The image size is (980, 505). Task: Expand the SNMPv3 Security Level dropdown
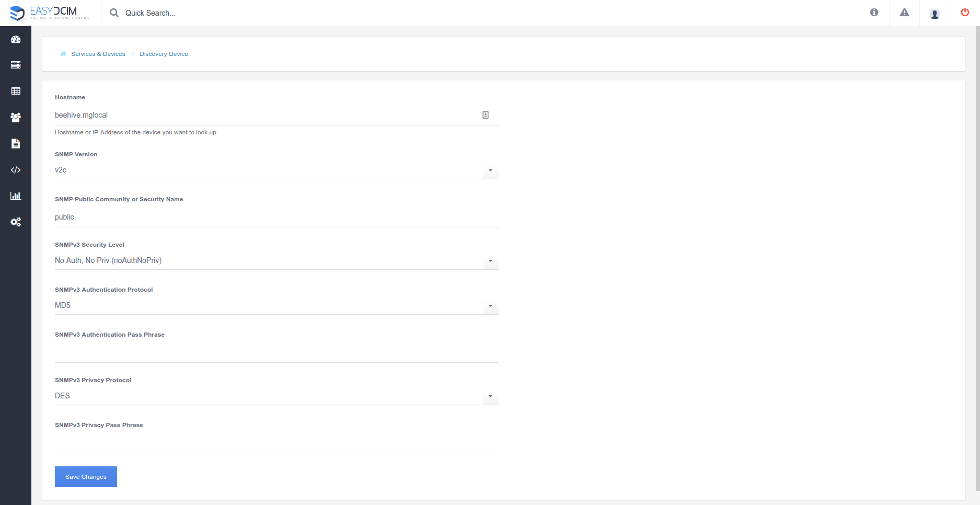(276, 261)
